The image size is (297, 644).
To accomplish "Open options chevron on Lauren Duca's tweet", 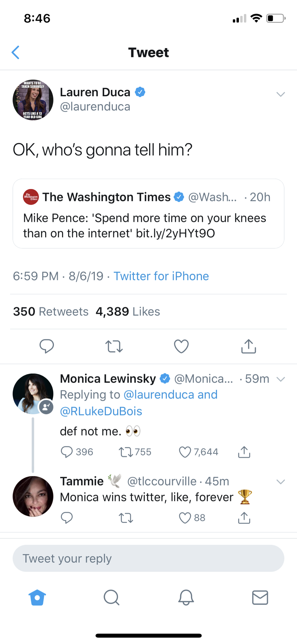I will click(280, 94).
